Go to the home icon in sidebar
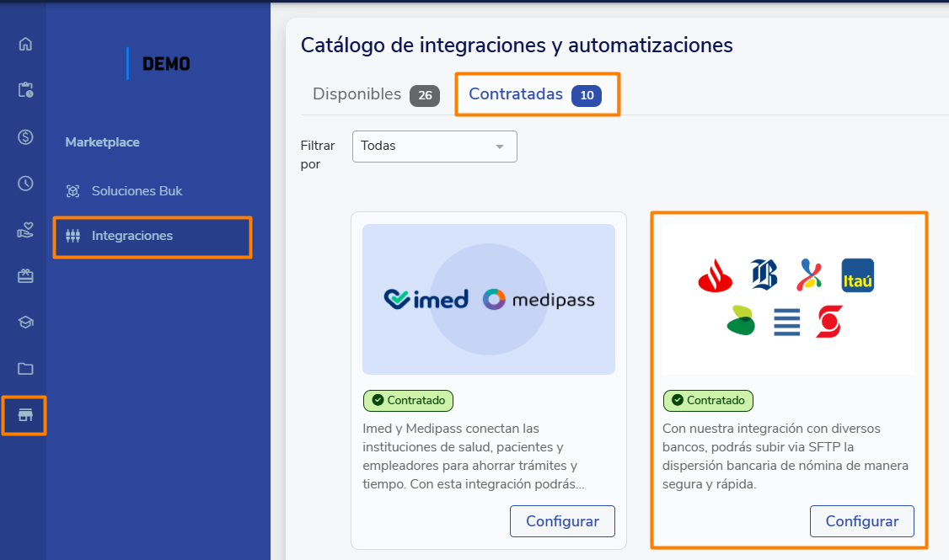 tap(25, 44)
